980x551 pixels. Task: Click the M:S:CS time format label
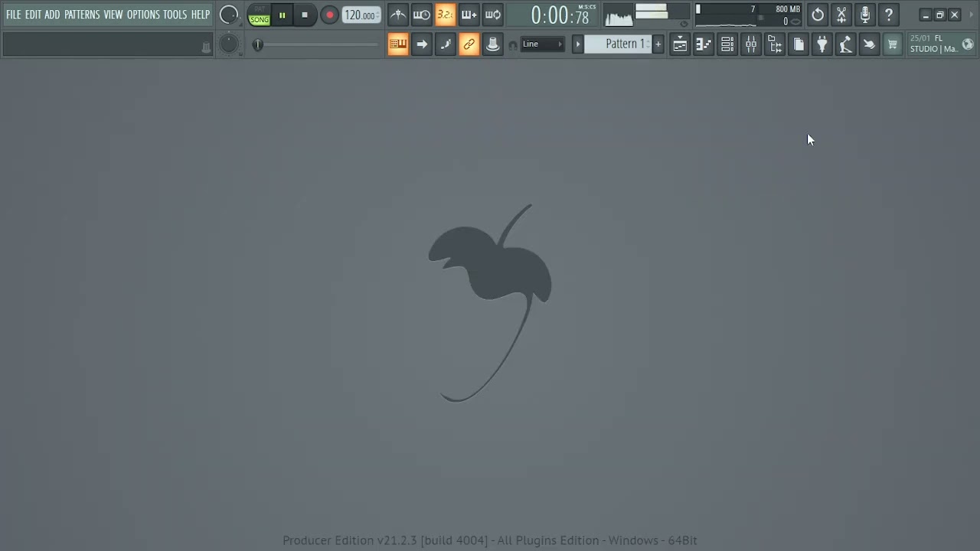coord(587,7)
